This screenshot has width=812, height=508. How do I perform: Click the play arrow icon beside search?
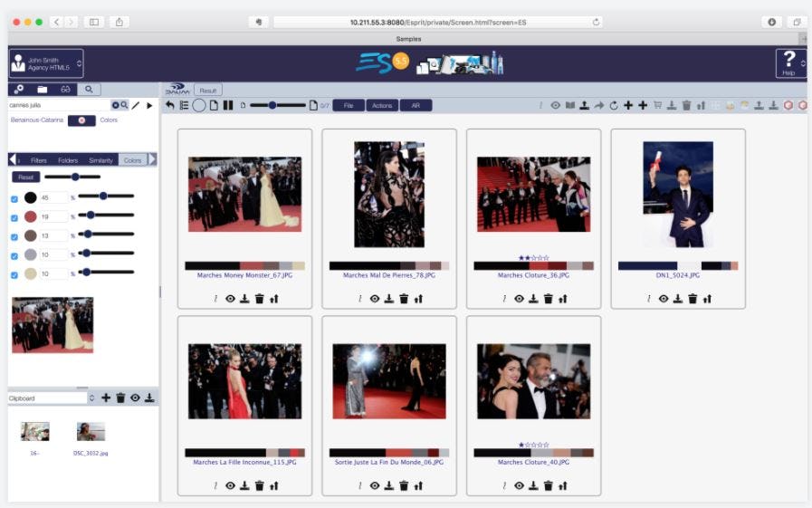coord(149,106)
